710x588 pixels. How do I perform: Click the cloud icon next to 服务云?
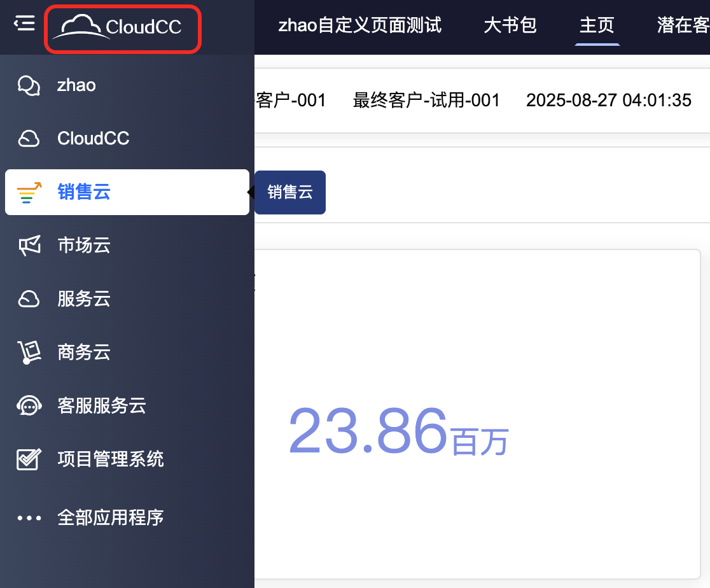click(29, 298)
